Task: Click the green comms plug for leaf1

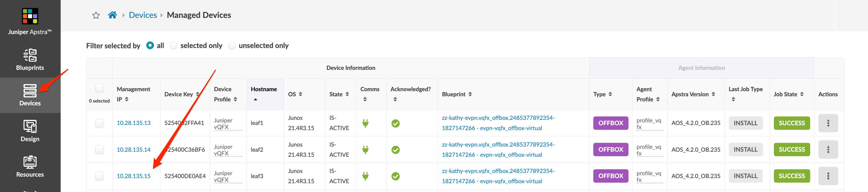Action: coord(365,123)
